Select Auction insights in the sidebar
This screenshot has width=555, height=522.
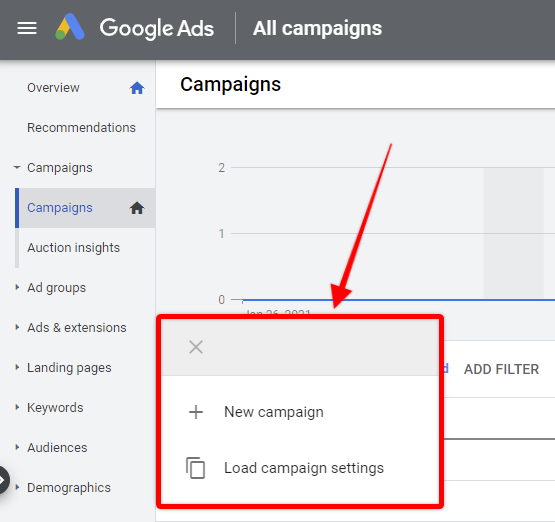tap(74, 248)
